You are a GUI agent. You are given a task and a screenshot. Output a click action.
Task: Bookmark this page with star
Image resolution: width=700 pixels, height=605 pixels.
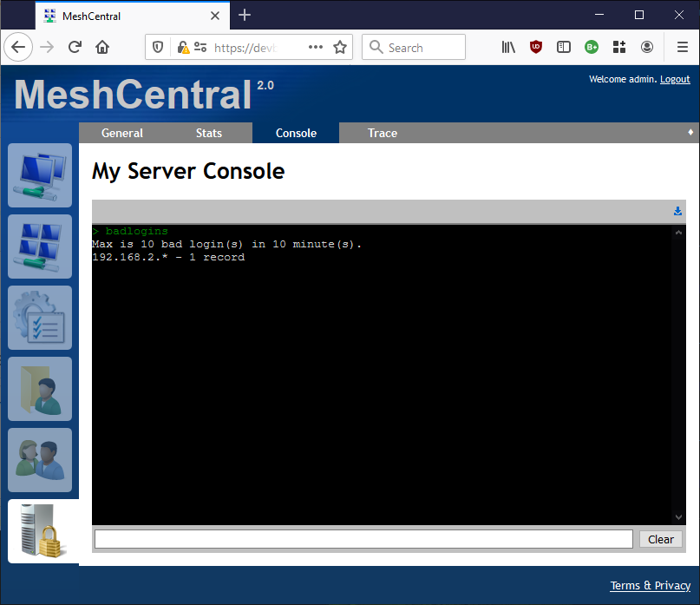point(340,47)
